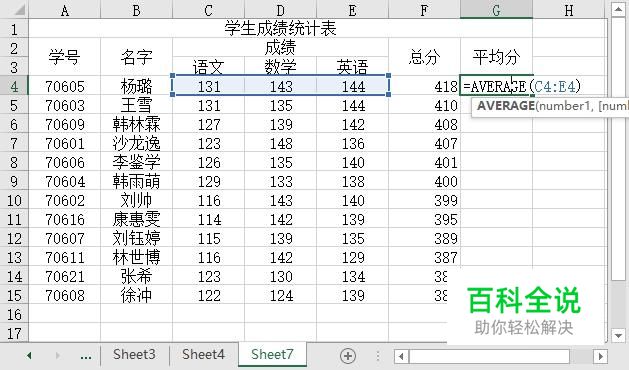Click Chinese score 127
This screenshot has height=370, width=629.
pos(208,124)
